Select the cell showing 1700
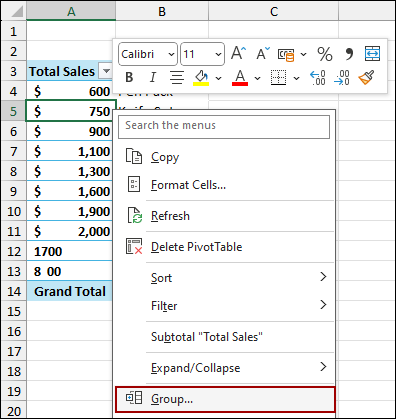The width and height of the screenshot is (396, 419). tap(70, 251)
